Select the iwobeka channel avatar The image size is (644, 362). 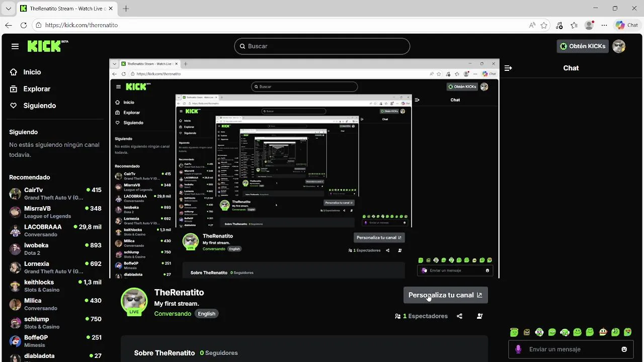15,249
